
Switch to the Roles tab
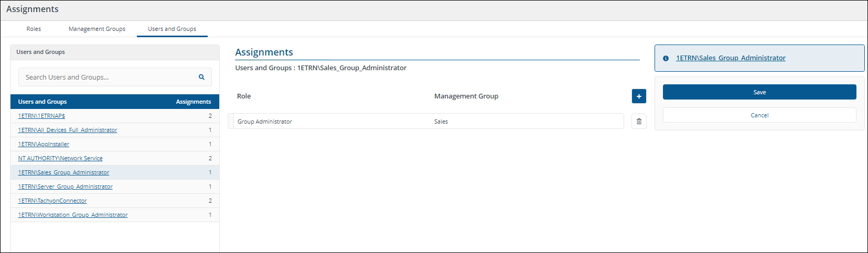click(34, 29)
